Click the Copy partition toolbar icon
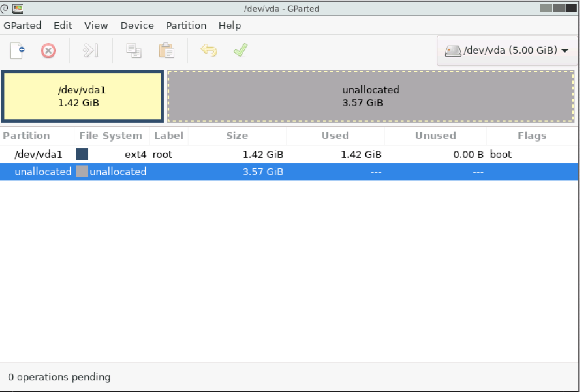Viewport: 580px width, 392px height. [x=134, y=51]
